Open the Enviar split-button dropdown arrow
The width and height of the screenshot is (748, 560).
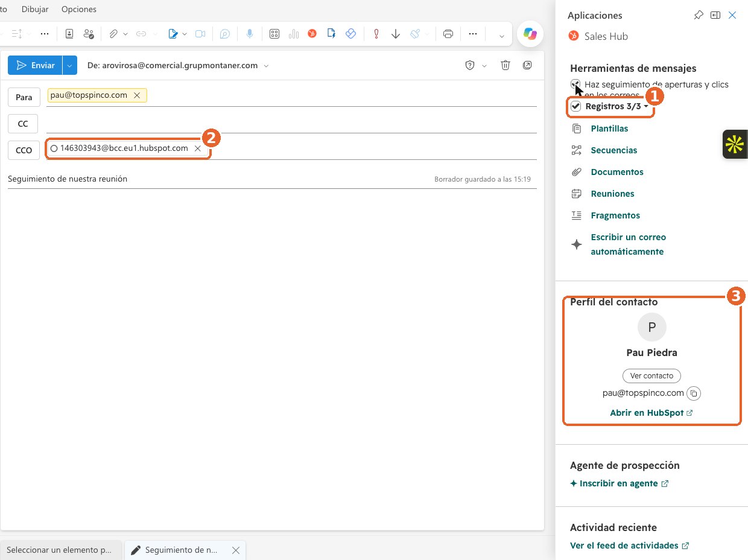click(x=70, y=65)
